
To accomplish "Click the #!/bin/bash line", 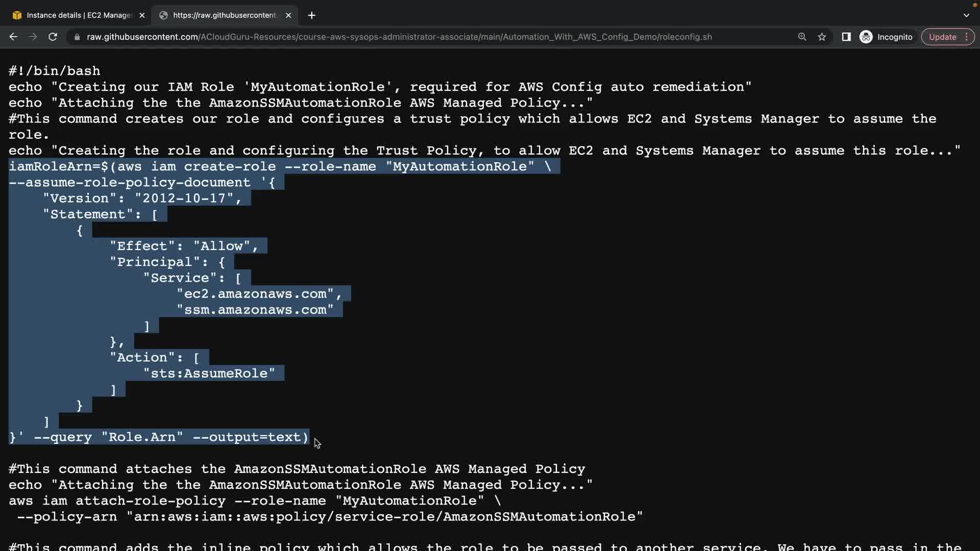I will tap(55, 71).
